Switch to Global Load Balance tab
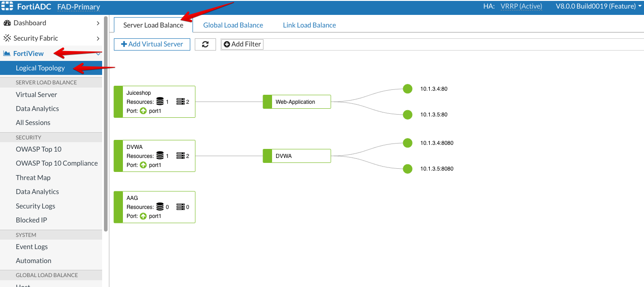 click(233, 25)
